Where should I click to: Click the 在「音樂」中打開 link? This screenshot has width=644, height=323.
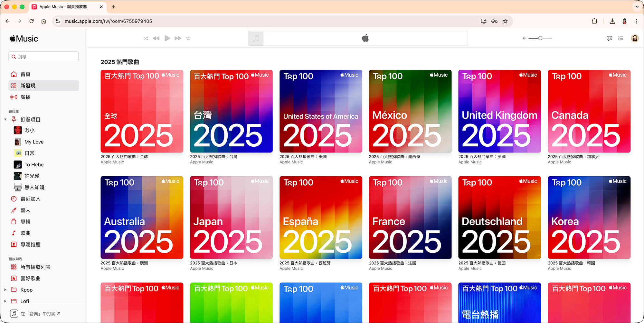(39, 313)
